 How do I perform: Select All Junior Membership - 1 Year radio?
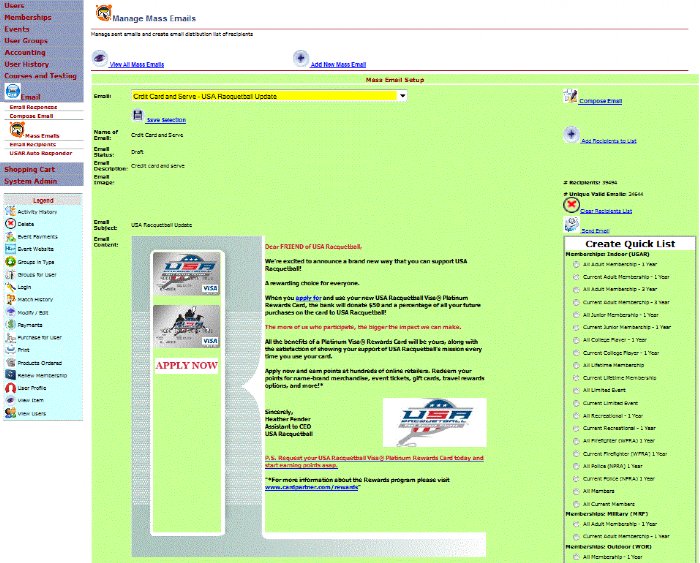[x=576, y=315]
